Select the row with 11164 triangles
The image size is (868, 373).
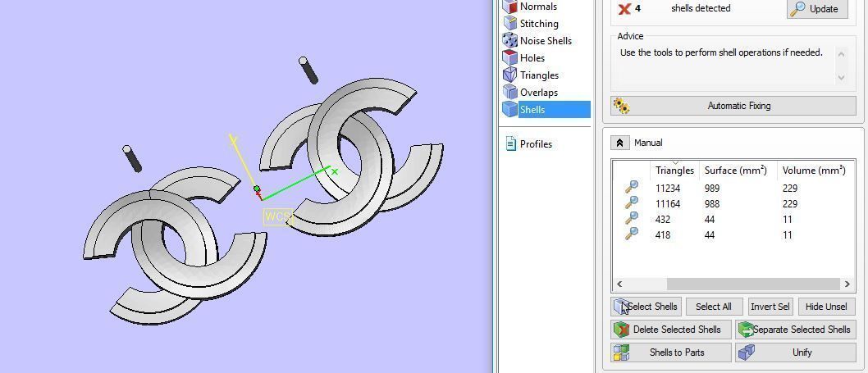point(732,203)
